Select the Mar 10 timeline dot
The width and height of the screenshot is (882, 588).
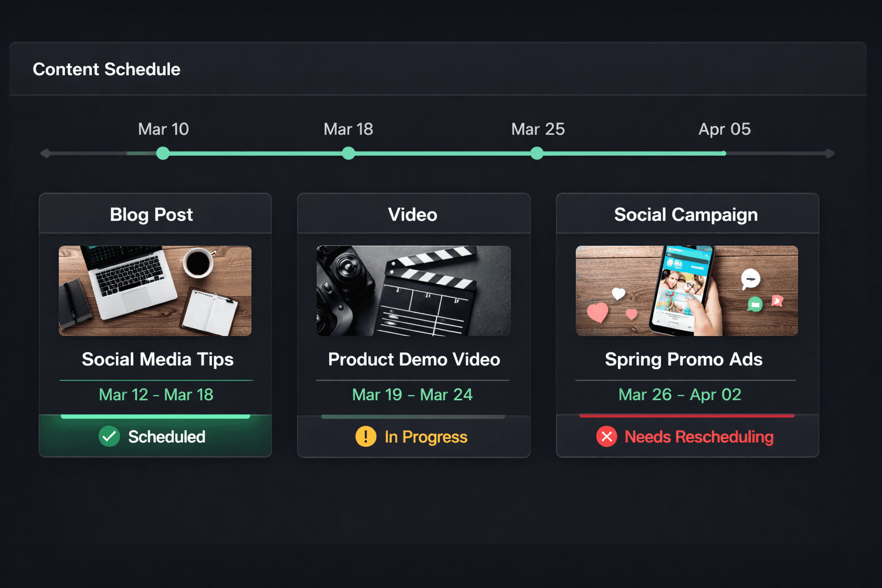pyautogui.click(x=163, y=153)
